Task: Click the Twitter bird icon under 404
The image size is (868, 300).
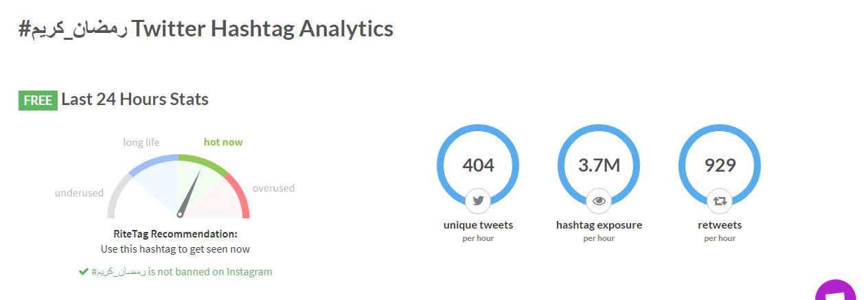Action: point(478,201)
